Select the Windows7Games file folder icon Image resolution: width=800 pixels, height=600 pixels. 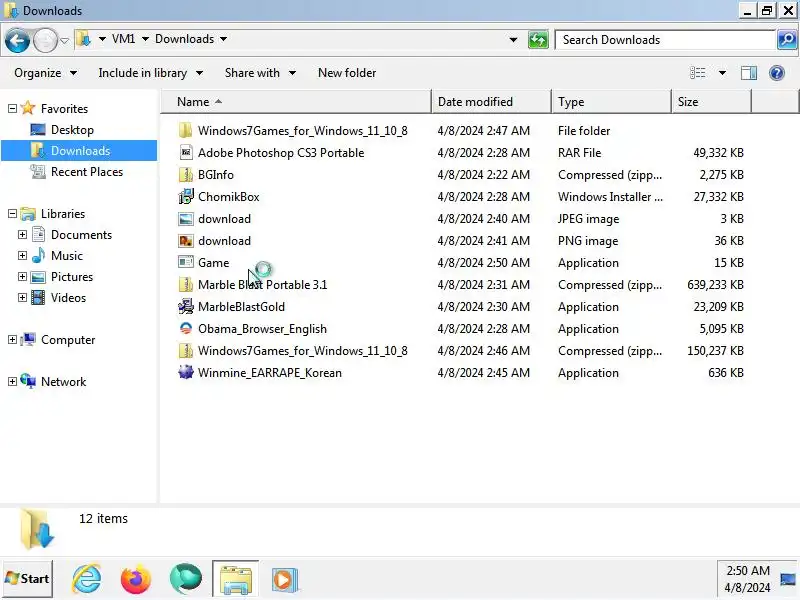186,131
